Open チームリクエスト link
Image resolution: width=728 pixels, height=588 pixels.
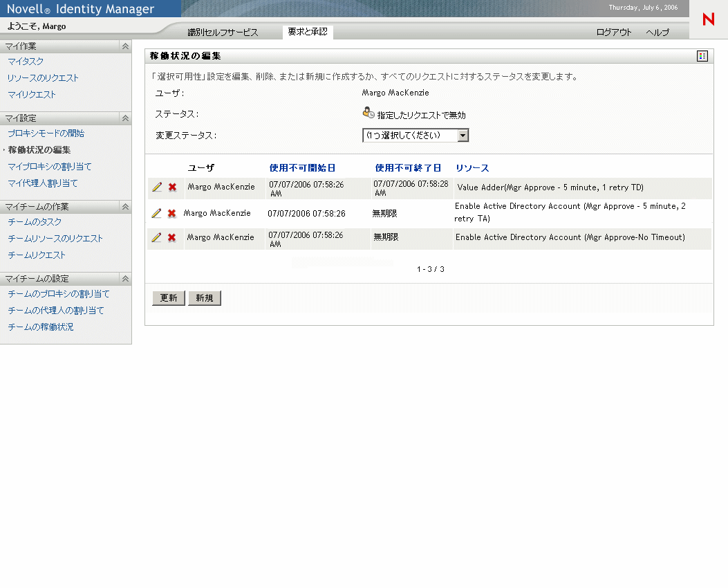click(x=37, y=255)
